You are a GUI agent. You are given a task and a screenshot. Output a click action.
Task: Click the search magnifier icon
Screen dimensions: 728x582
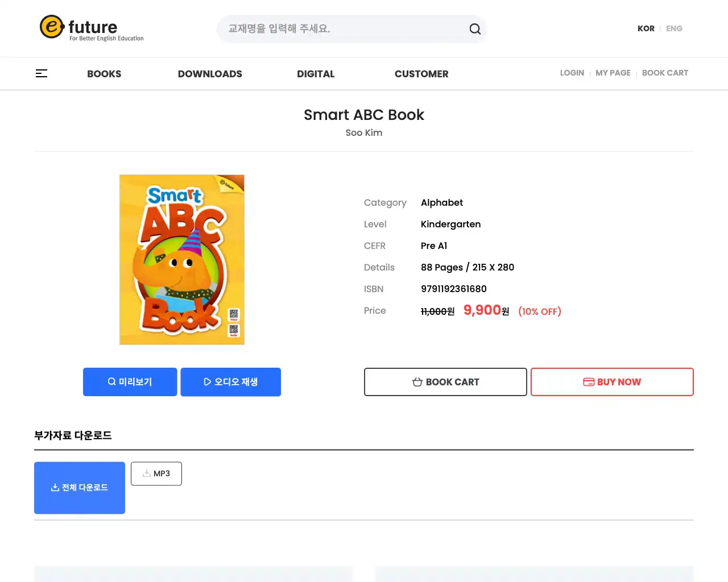(475, 29)
